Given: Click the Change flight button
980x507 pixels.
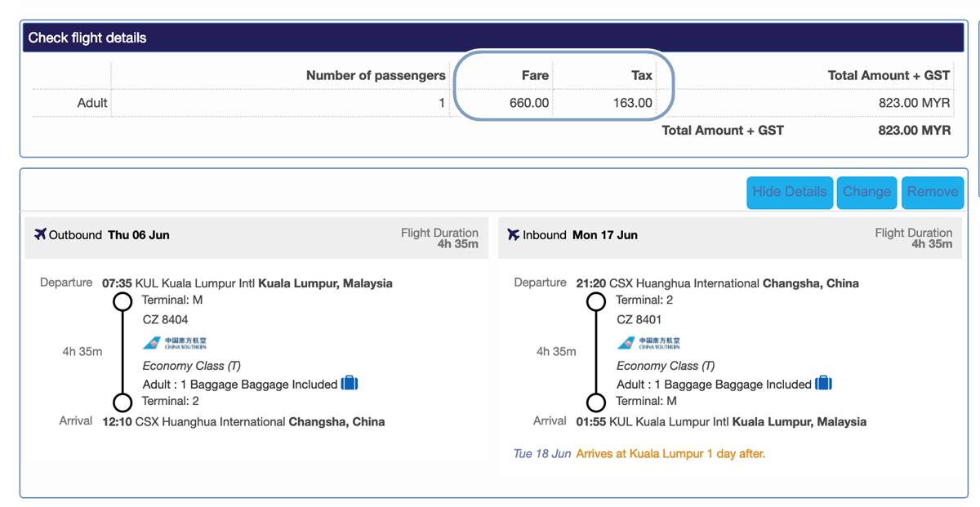Looking at the screenshot, I should coord(866,192).
